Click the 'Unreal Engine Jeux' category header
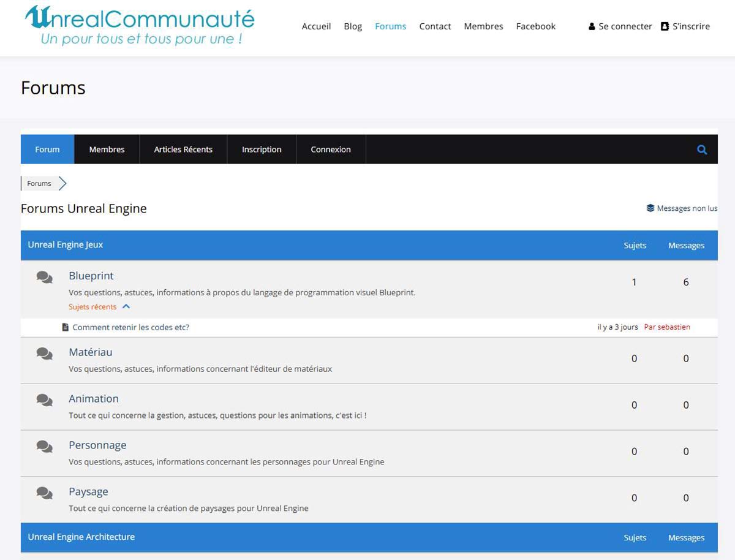Viewport: 735px width, 560px height. [66, 244]
